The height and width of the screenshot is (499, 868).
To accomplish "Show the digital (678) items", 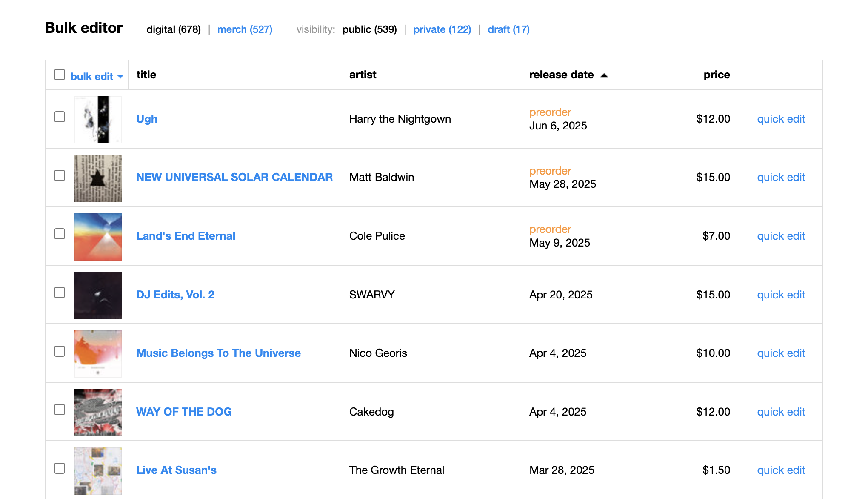I will tap(174, 29).
